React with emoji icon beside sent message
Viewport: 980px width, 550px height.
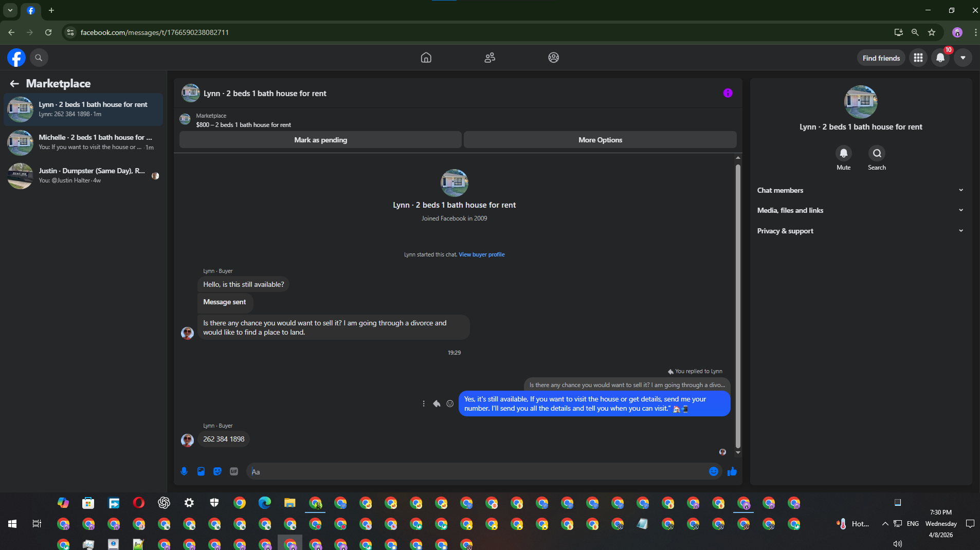[450, 404]
